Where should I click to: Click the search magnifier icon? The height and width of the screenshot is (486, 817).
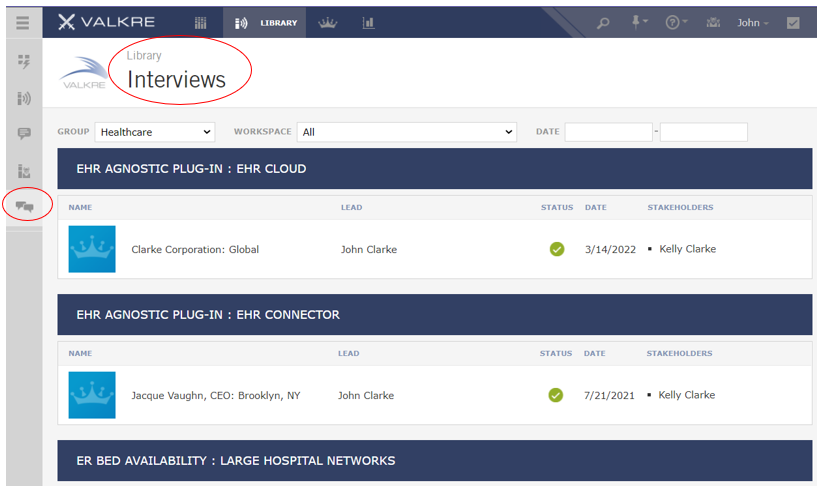click(603, 23)
